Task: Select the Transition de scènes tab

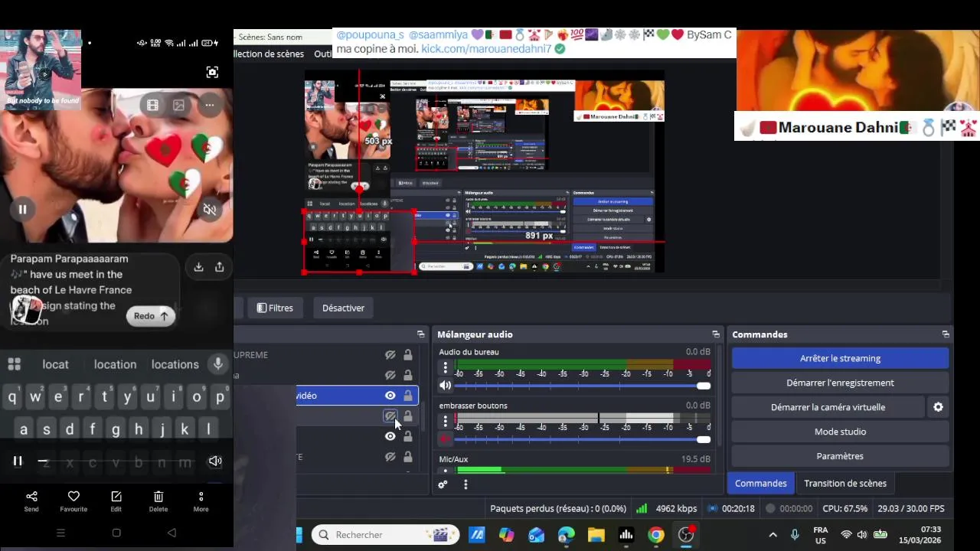Action: 845,483
